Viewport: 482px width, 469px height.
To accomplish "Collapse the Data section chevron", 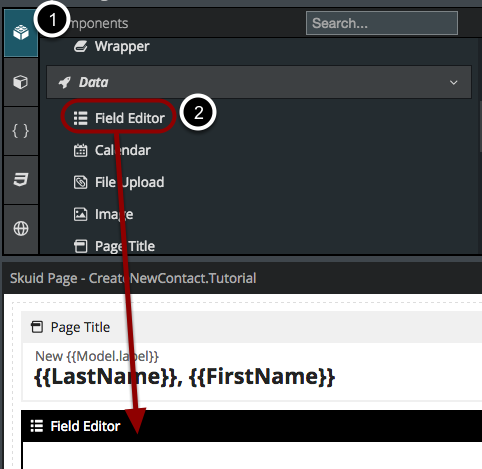I will coord(453,82).
